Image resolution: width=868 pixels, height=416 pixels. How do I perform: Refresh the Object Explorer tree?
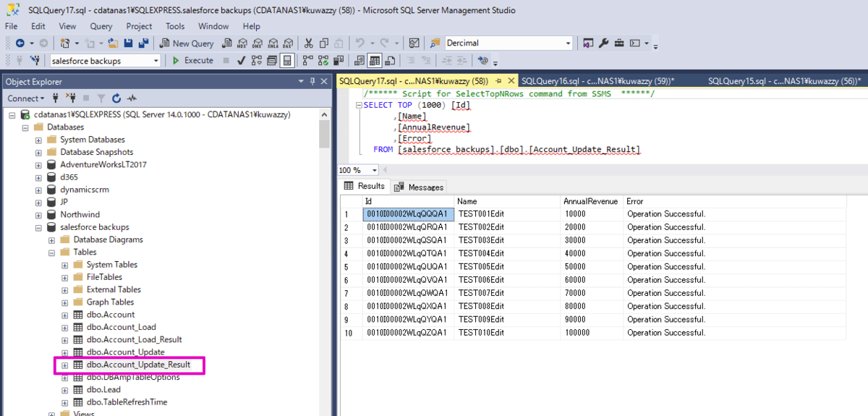(116, 98)
